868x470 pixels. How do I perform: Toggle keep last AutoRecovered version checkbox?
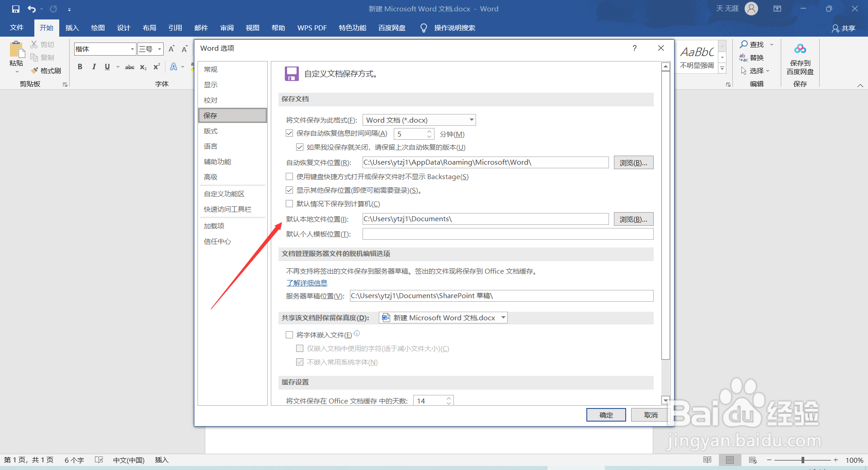pyautogui.click(x=300, y=147)
